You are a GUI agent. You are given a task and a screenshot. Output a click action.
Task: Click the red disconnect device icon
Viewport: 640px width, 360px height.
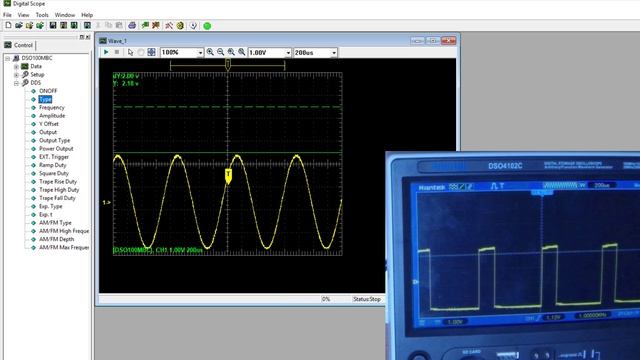pos(156,25)
